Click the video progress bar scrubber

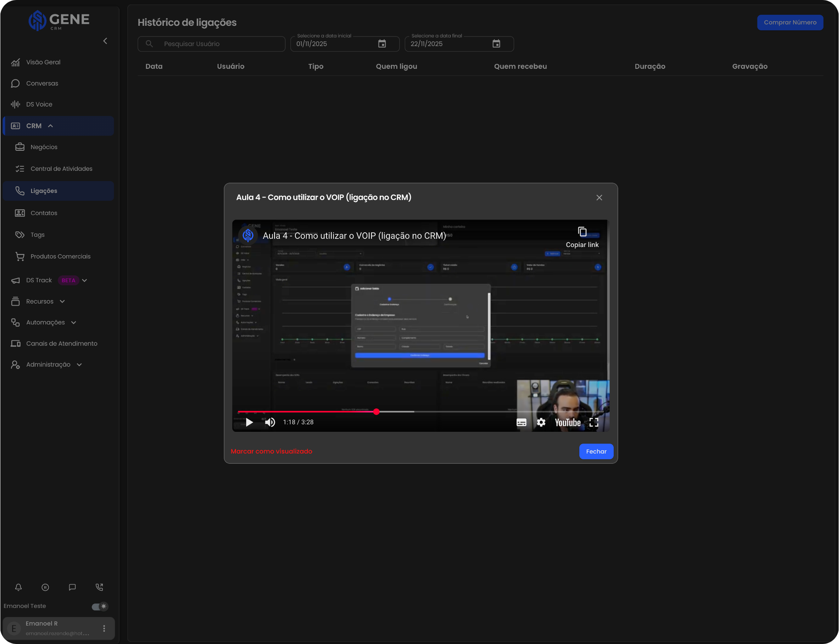coord(376,412)
